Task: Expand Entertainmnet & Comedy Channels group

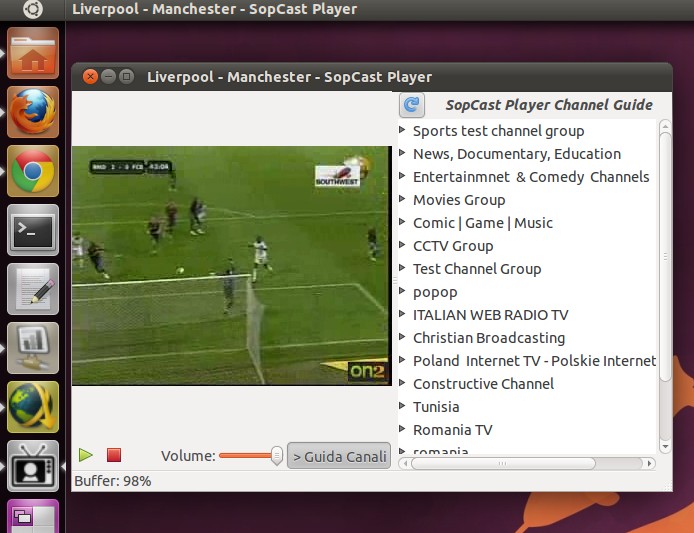Action: tap(402, 176)
